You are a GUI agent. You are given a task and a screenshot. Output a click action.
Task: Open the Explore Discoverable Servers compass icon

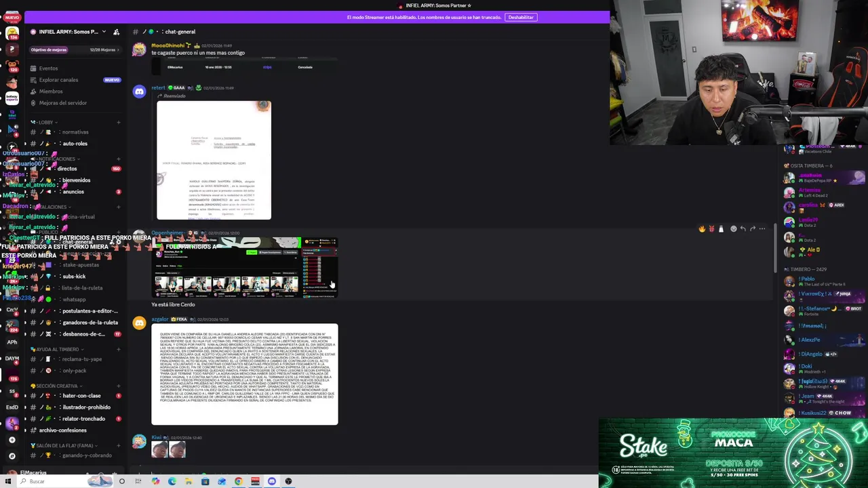click(x=12, y=456)
